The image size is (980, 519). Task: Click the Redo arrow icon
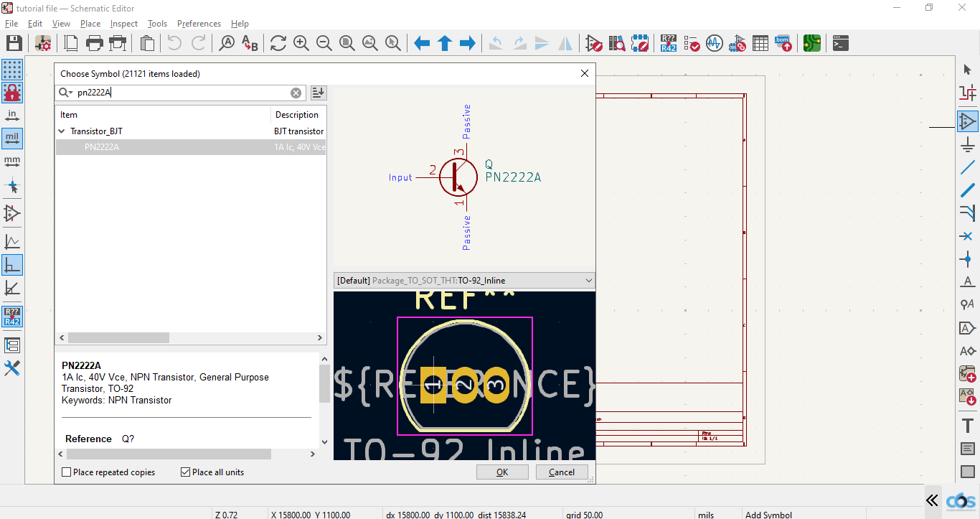(x=198, y=43)
